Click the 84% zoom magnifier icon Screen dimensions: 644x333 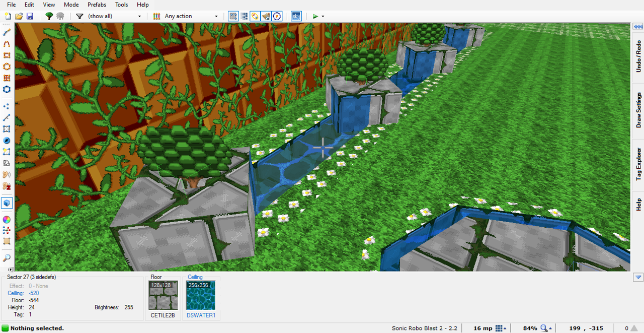click(x=544, y=328)
